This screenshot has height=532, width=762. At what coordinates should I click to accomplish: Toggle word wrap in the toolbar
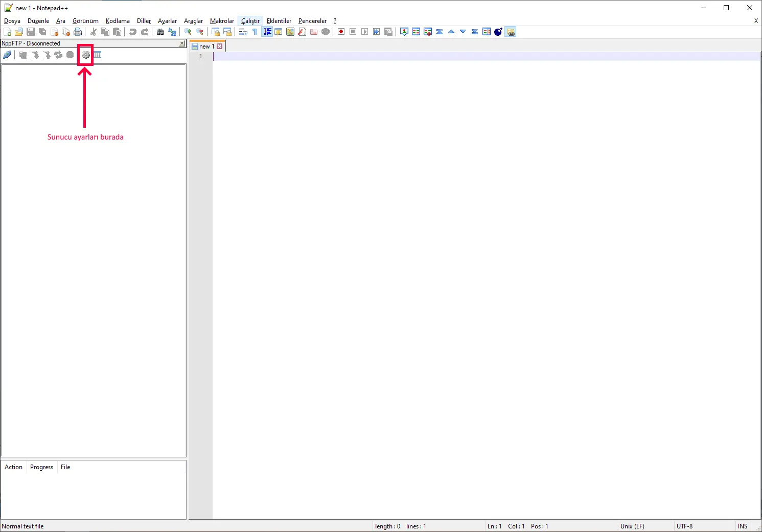[x=243, y=31]
